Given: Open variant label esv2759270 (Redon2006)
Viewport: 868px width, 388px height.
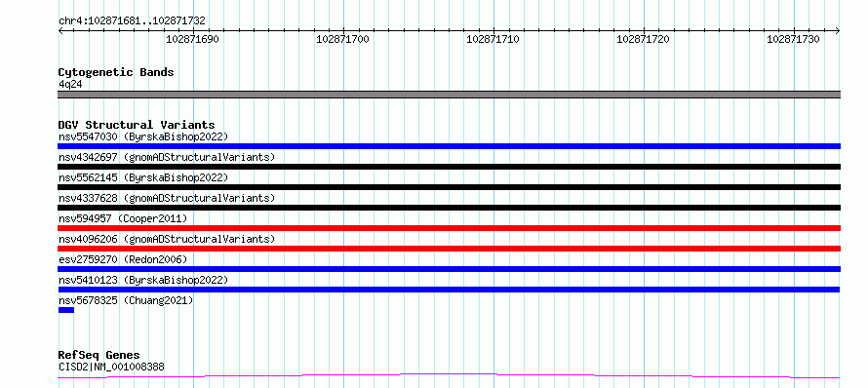Looking at the screenshot, I should pos(123,259).
